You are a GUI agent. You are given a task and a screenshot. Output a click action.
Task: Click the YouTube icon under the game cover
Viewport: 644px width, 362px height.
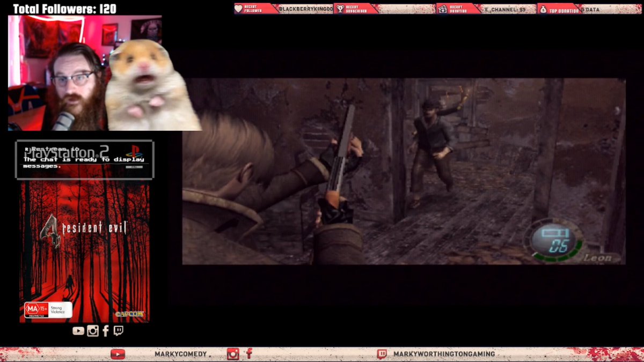78,331
